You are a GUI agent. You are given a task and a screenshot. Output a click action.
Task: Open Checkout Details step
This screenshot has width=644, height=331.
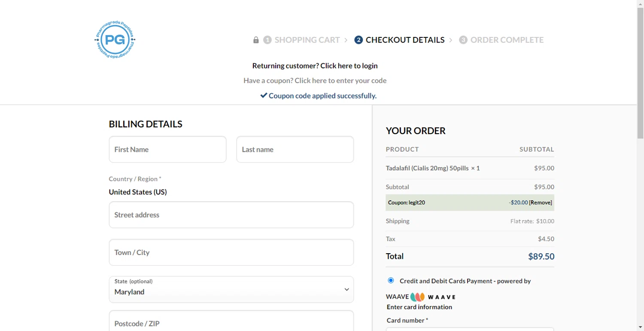405,40
